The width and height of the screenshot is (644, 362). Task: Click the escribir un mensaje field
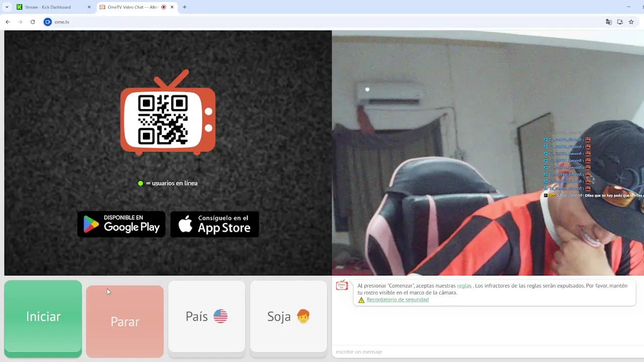click(x=488, y=351)
